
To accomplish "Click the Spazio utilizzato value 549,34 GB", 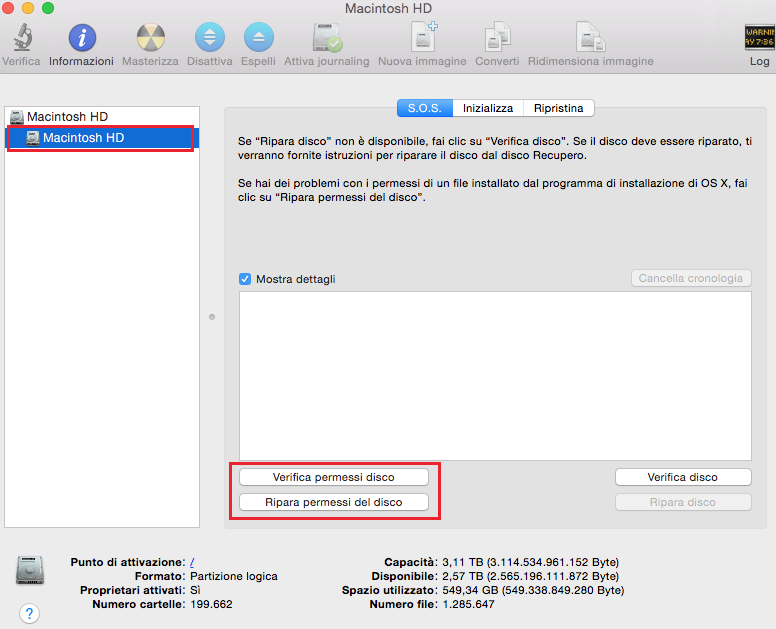I will click(x=533, y=590).
